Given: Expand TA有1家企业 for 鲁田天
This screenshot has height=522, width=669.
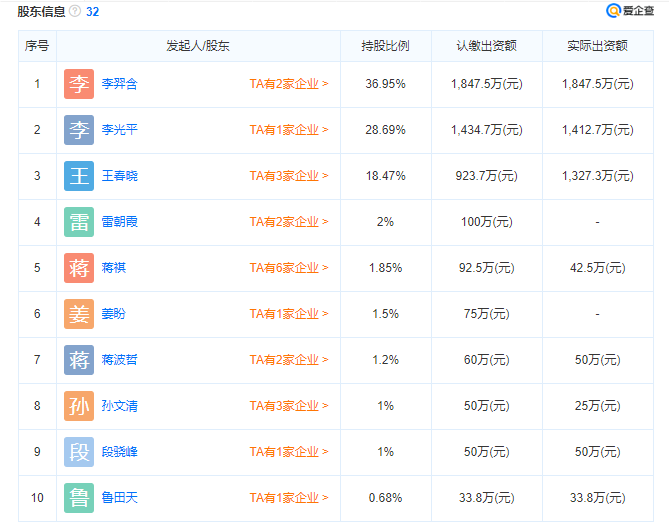Looking at the screenshot, I should (x=289, y=498).
